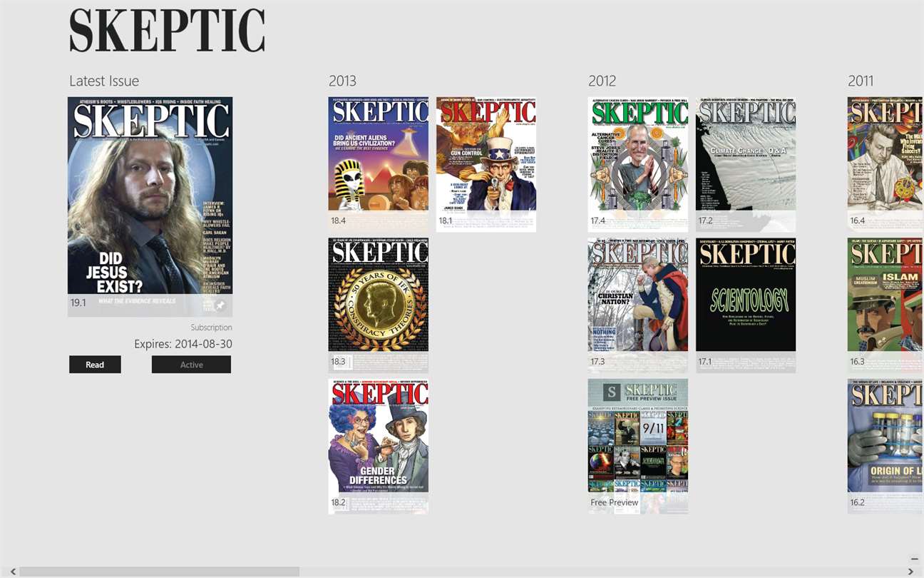924x578 pixels.
Task: Open issue 18.1 Gun Control cover
Action: [x=486, y=164]
